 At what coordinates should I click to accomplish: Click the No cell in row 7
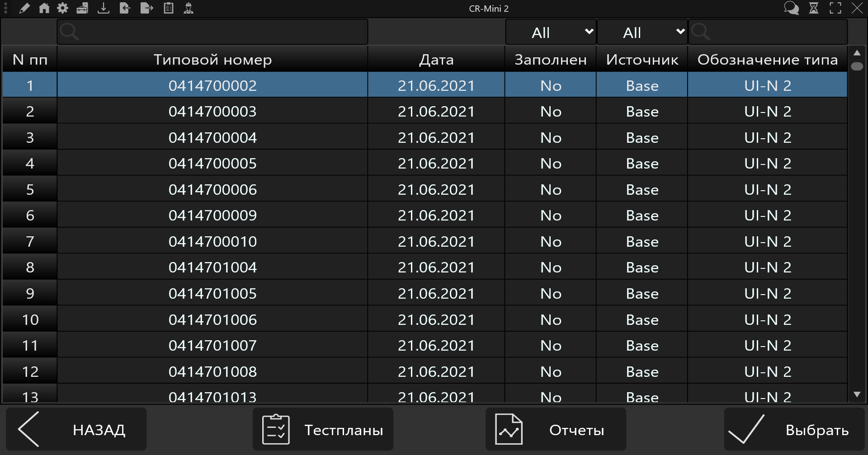pyautogui.click(x=551, y=241)
